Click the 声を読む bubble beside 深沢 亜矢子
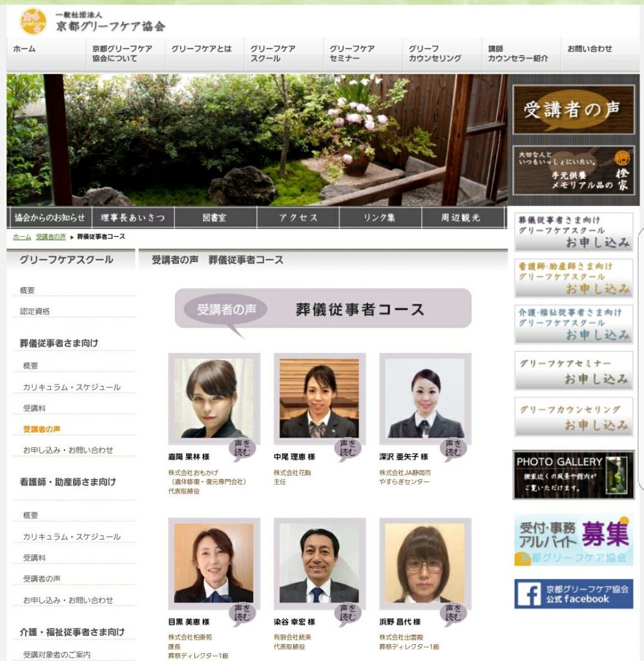 (x=453, y=448)
